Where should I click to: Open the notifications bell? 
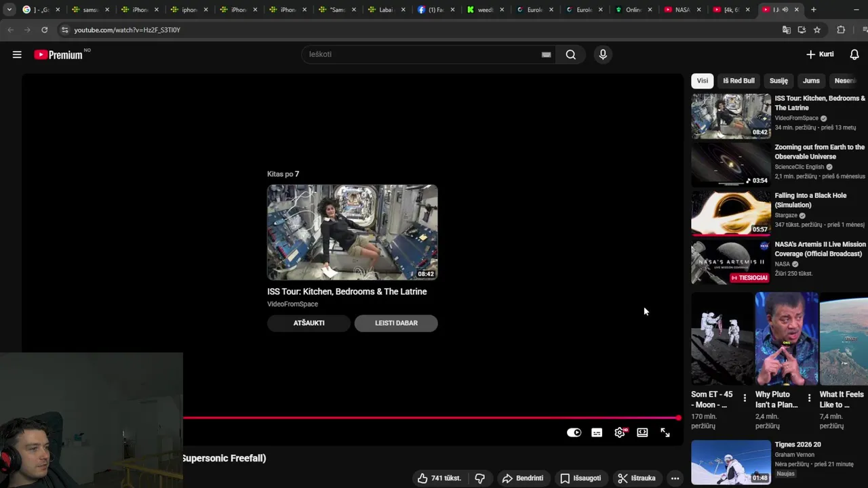(x=854, y=54)
